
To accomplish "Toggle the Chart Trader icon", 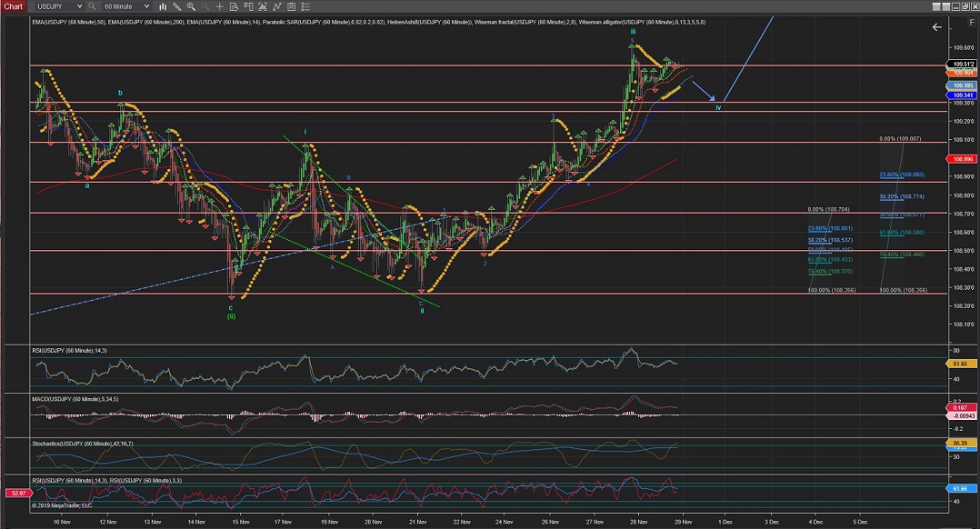I will 248,6.
